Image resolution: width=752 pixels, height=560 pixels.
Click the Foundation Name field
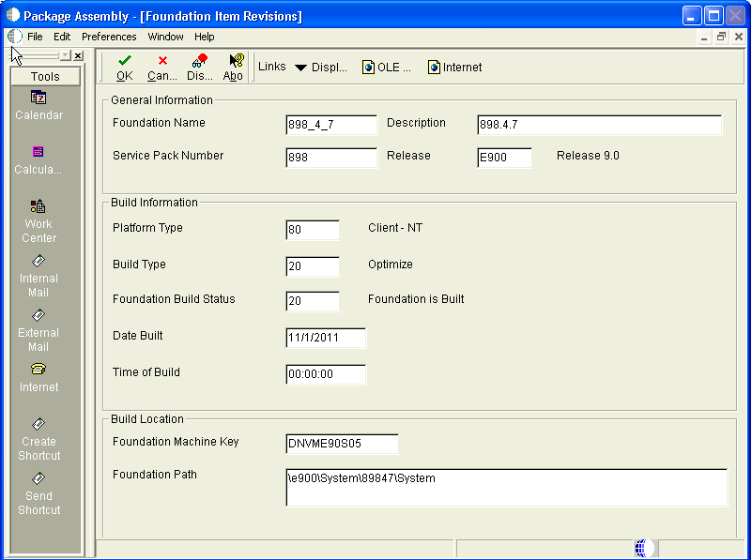331,125
